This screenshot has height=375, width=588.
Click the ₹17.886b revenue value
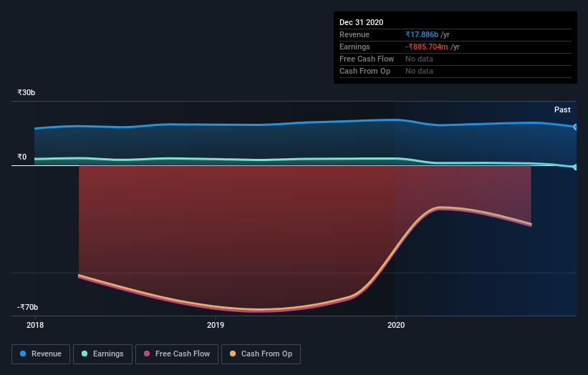tap(422, 34)
